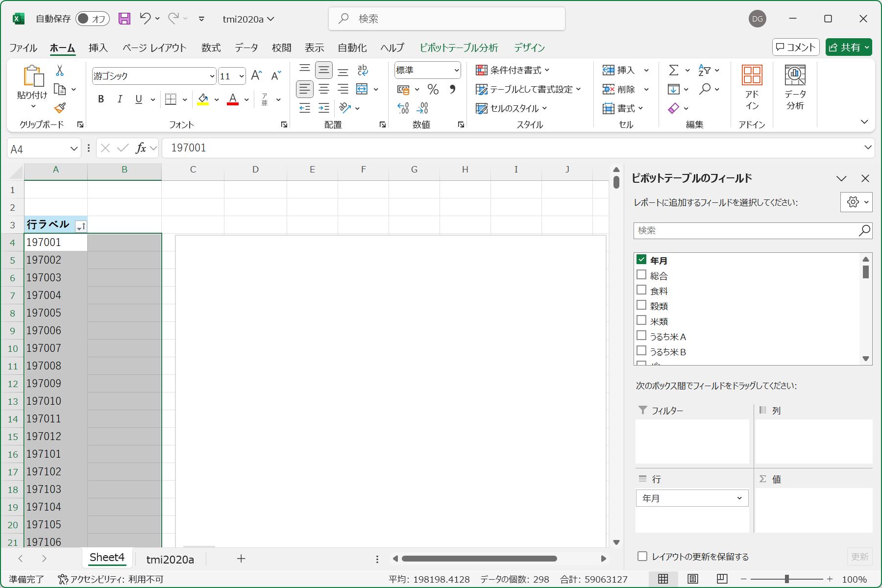Click the title bar search box

coord(447,19)
